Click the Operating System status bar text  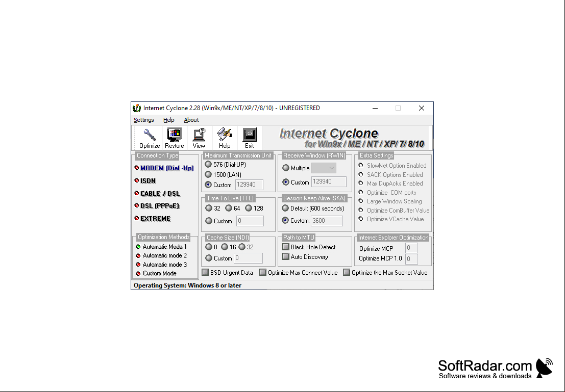click(x=187, y=285)
